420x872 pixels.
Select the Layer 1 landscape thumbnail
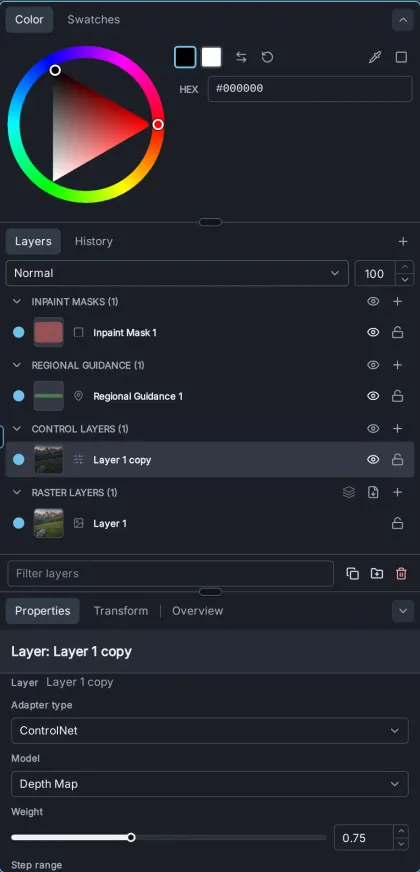pyautogui.click(x=48, y=523)
